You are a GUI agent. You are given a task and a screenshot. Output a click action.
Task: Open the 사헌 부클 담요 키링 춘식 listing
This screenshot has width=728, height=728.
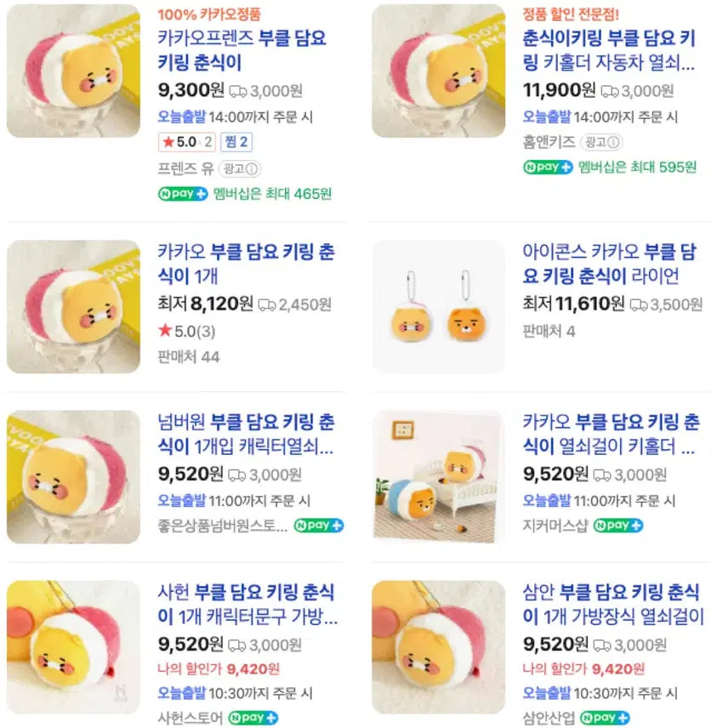(246, 604)
